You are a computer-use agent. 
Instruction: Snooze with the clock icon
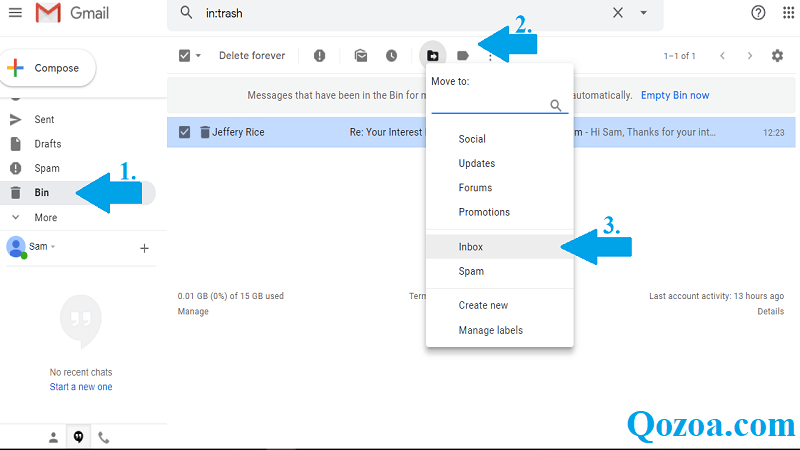click(x=391, y=56)
